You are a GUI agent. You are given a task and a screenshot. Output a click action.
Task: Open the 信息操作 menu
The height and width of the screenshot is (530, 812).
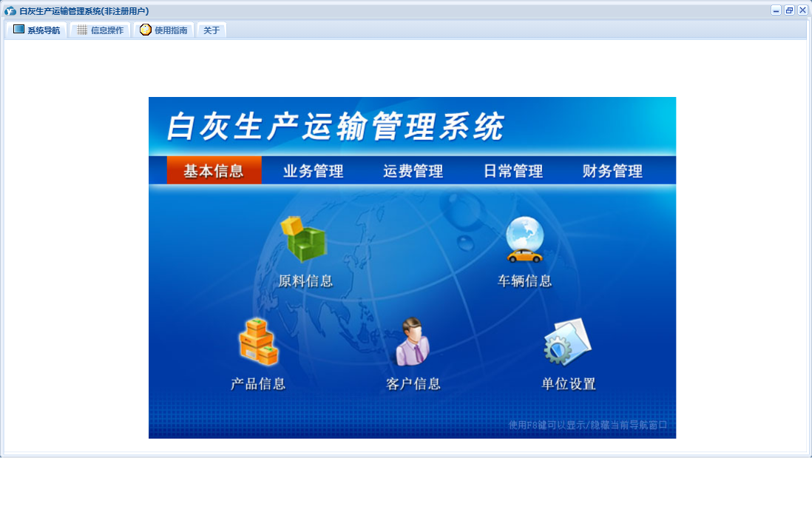tap(101, 30)
